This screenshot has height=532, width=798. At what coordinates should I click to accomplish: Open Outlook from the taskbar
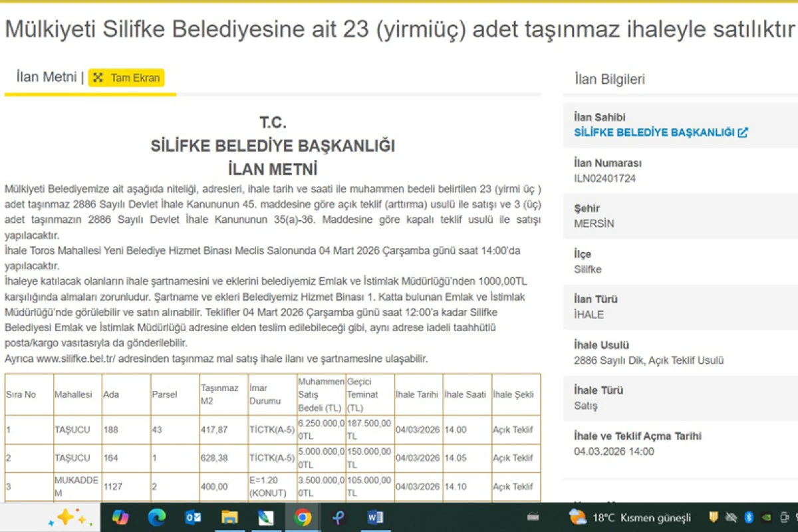point(193,517)
